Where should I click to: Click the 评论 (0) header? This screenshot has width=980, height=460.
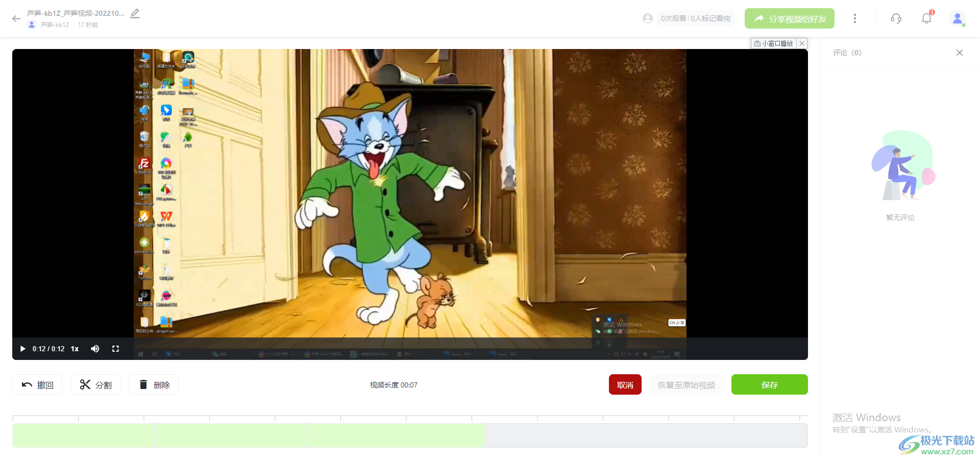pyautogui.click(x=847, y=53)
